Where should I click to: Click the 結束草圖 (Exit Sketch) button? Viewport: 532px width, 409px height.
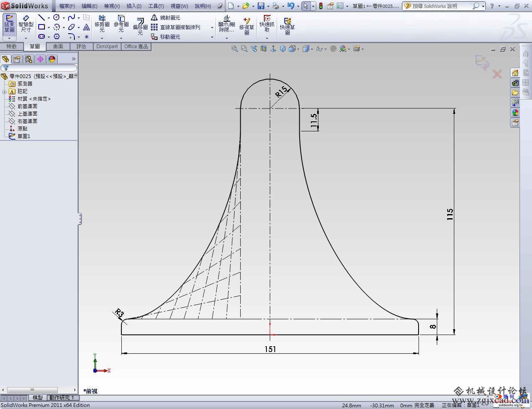click(x=9, y=25)
